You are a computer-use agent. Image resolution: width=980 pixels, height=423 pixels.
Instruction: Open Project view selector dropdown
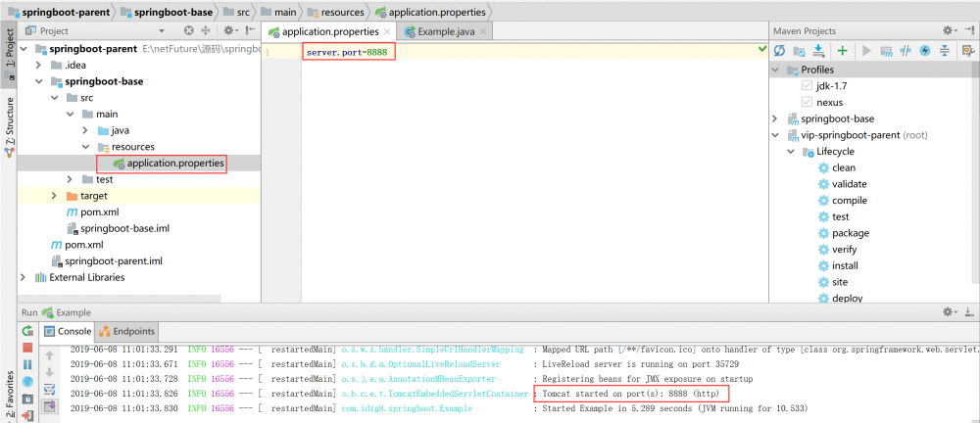162,30
